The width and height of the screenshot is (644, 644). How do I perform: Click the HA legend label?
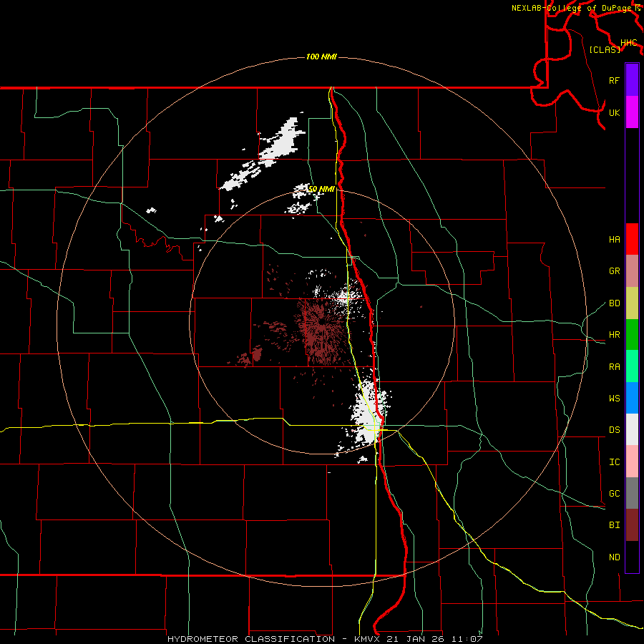point(614,239)
